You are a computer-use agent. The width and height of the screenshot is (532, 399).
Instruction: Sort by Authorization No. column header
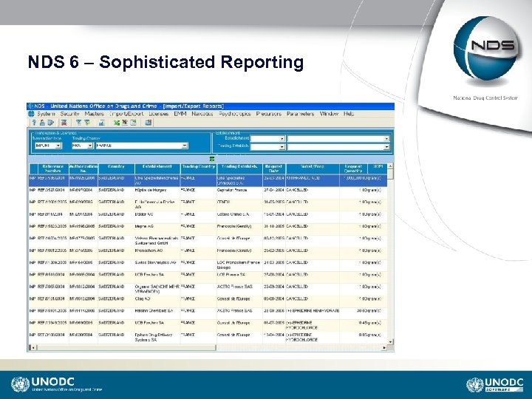[x=83, y=168]
